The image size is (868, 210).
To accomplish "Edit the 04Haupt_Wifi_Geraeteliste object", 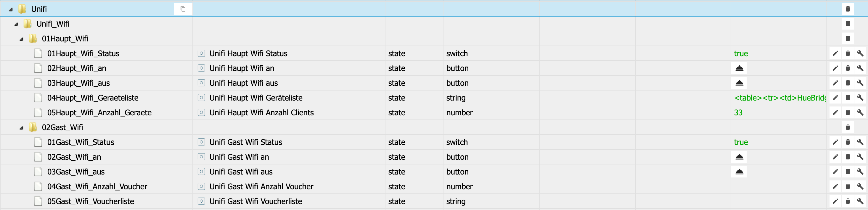I will click(835, 98).
